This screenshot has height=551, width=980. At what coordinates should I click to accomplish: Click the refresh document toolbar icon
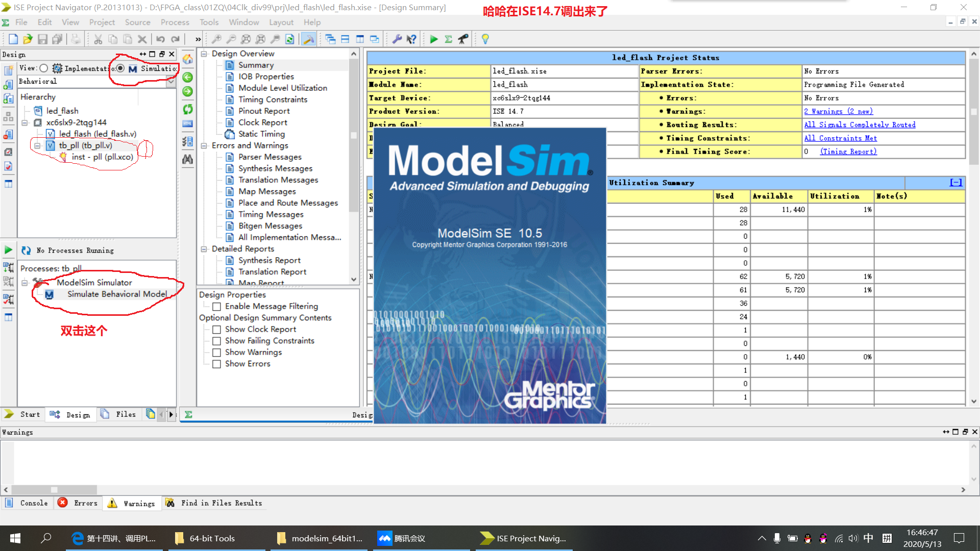point(290,39)
